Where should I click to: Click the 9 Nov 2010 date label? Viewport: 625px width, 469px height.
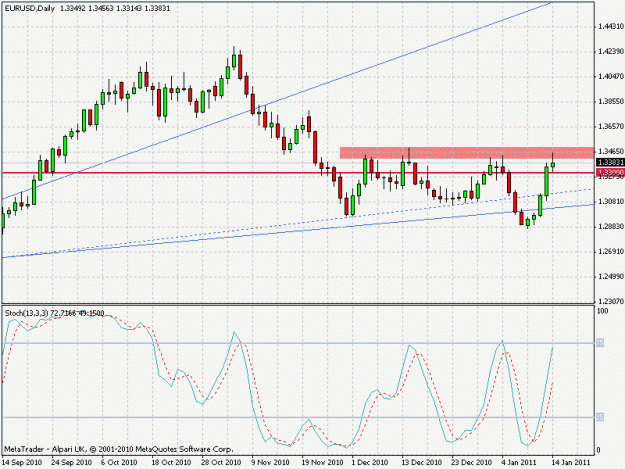tap(270, 463)
